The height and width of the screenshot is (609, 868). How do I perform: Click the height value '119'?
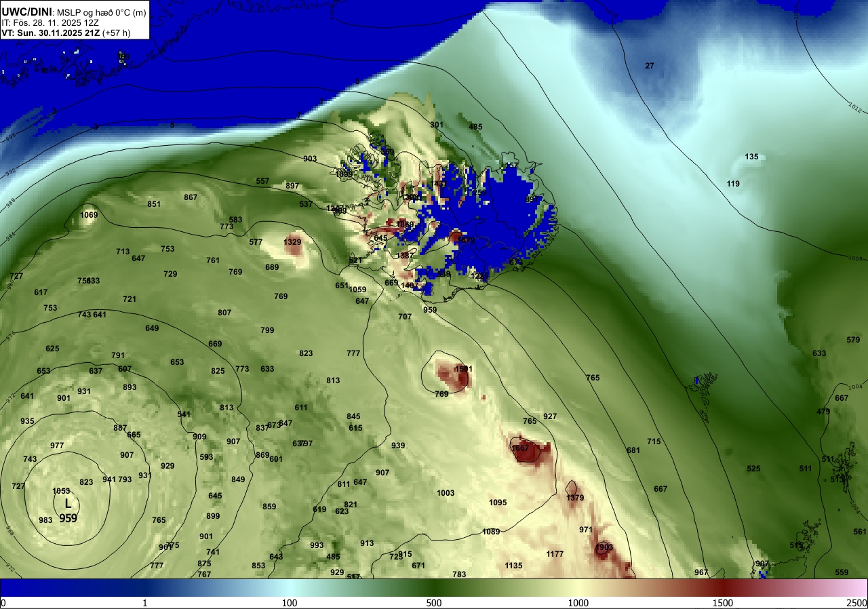tap(733, 184)
